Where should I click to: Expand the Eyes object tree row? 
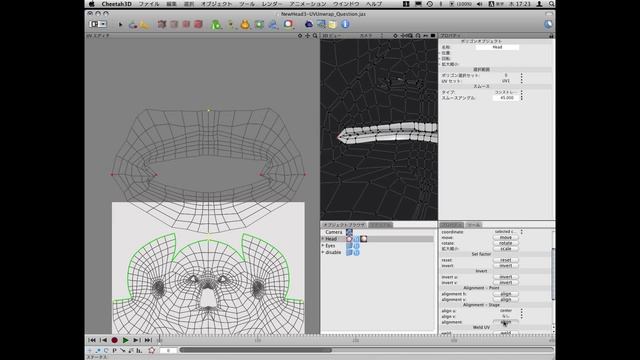323,246
